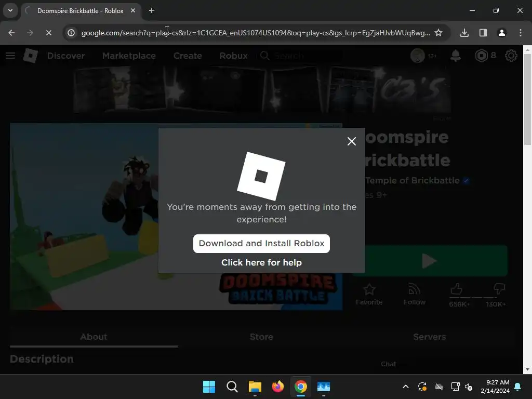Bookmark this tab with the star
The image size is (532, 399).
point(438,33)
